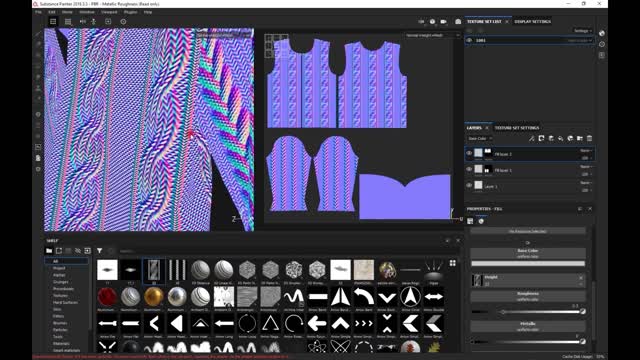The width and height of the screenshot is (640, 360).
Task: Click the add mask icon in Layers toolbar
Action: coord(541,139)
